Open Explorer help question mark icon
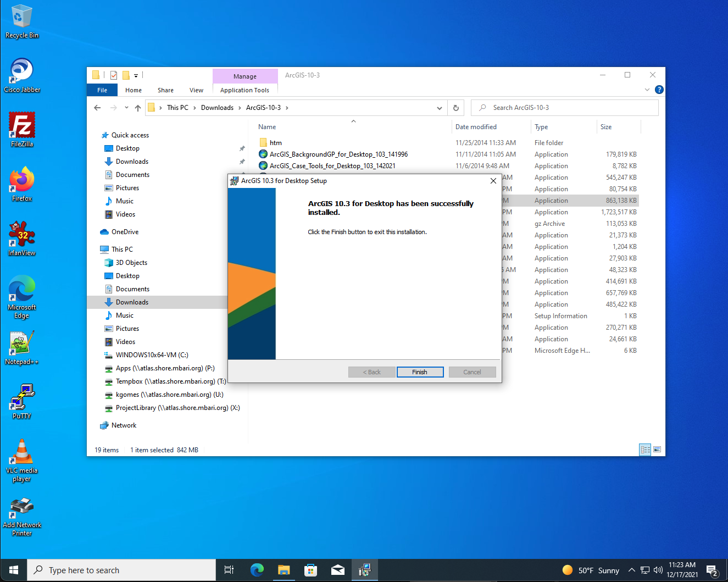Image resolution: width=728 pixels, height=582 pixels. click(x=659, y=90)
